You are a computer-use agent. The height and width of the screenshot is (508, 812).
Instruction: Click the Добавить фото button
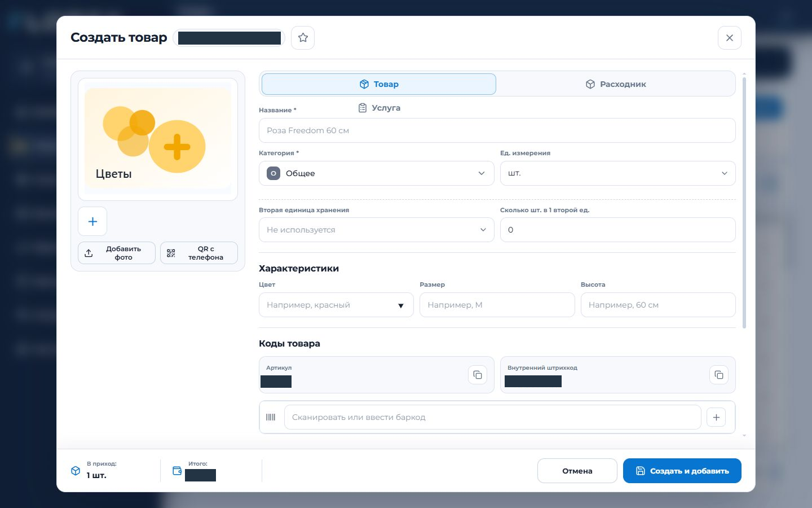point(117,253)
